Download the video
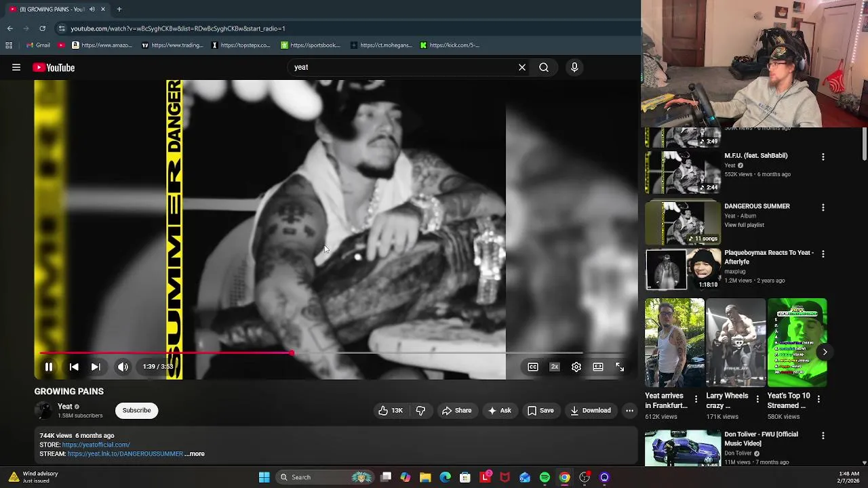Image resolution: width=868 pixels, height=488 pixels. click(591, 410)
